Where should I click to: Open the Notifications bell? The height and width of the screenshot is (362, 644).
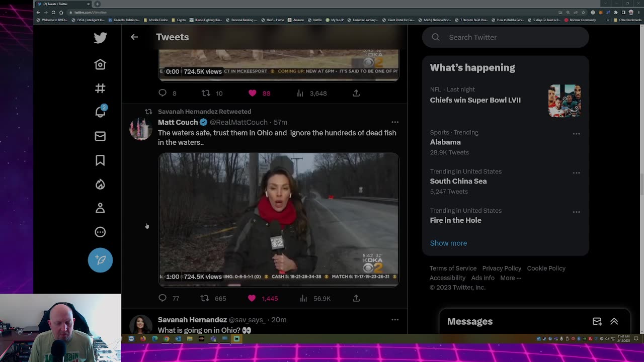tap(100, 112)
